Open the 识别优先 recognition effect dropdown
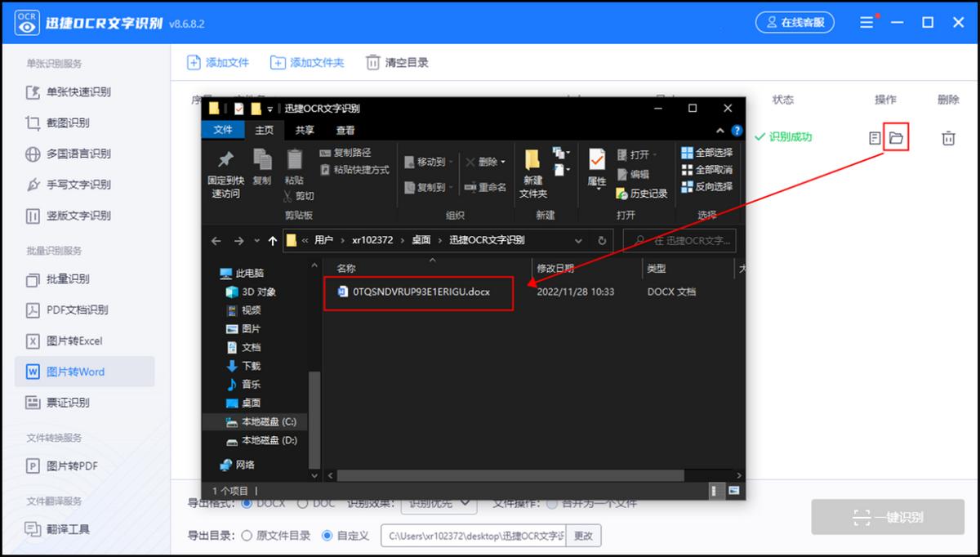This screenshot has width=980, height=557. point(438,504)
